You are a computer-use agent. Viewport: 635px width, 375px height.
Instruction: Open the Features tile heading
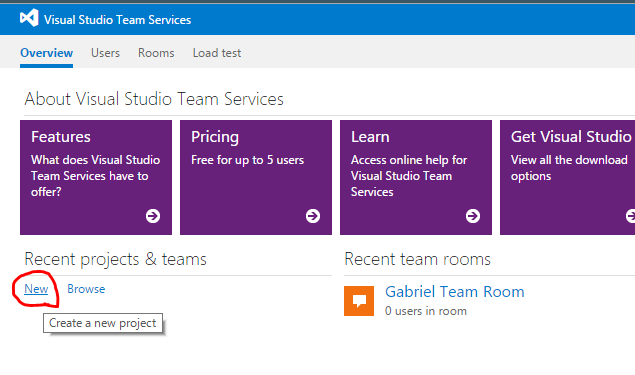coord(61,137)
